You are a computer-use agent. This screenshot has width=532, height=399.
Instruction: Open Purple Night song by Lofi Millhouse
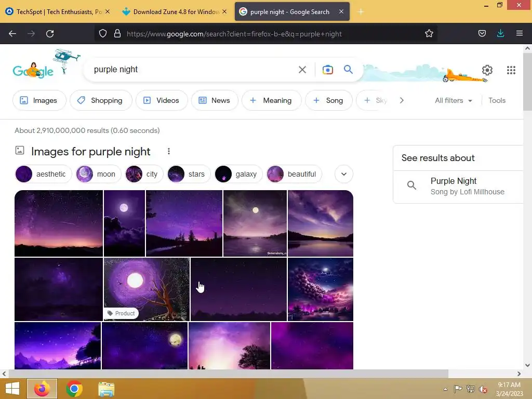(458, 187)
